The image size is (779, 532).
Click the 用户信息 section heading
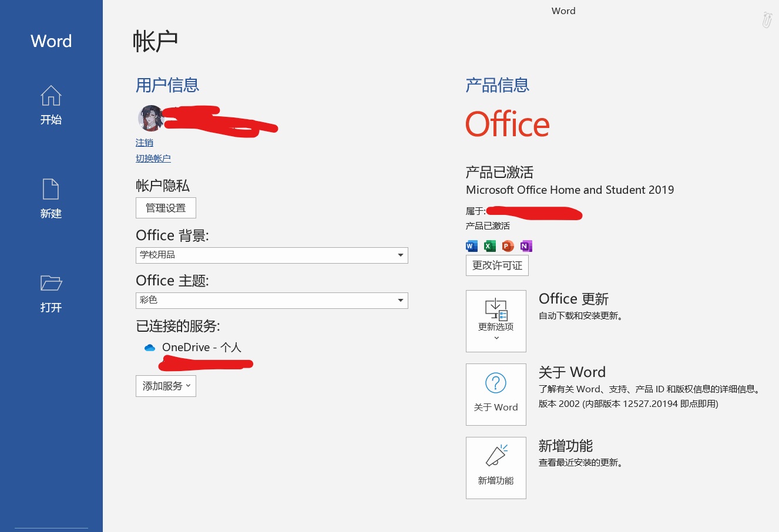[167, 85]
